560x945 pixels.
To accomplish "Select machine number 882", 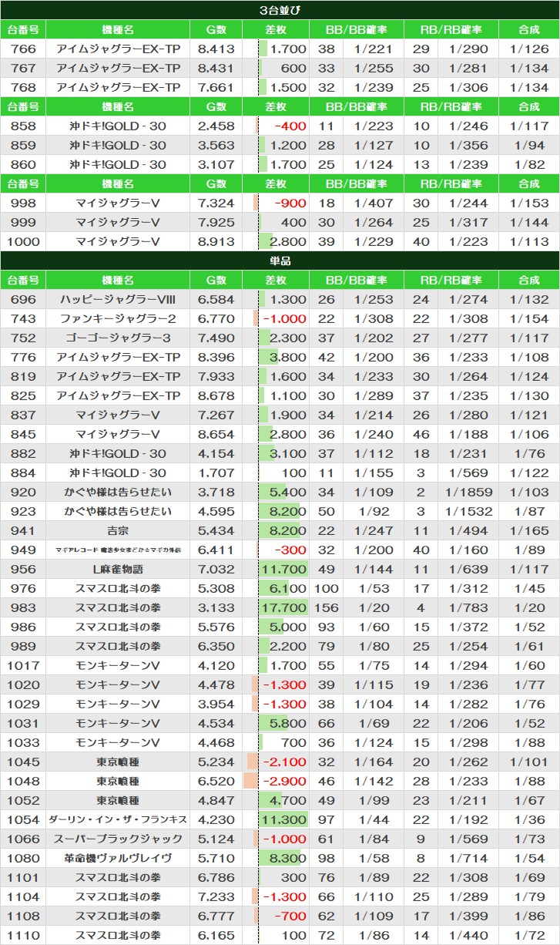I will coord(23,453).
